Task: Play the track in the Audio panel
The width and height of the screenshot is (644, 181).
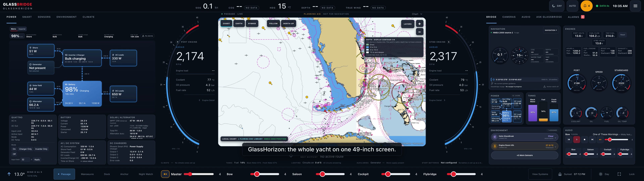Action: click(x=577, y=139)
